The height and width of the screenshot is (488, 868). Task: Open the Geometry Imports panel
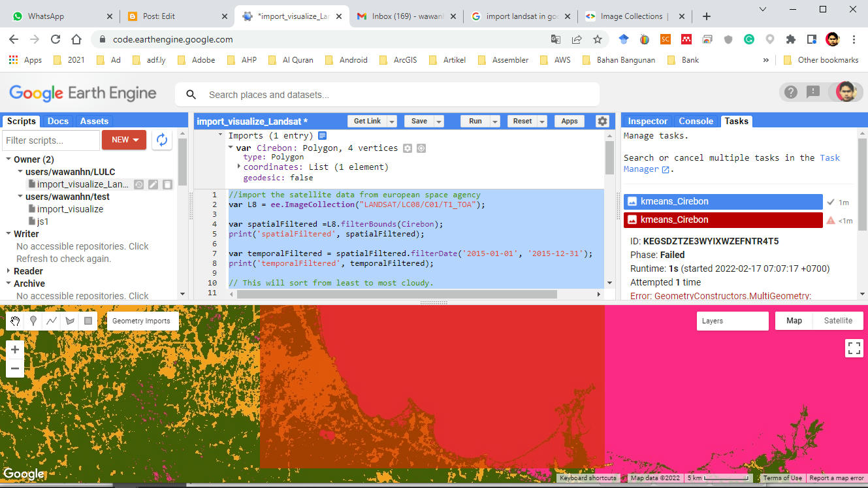[141, 321]
